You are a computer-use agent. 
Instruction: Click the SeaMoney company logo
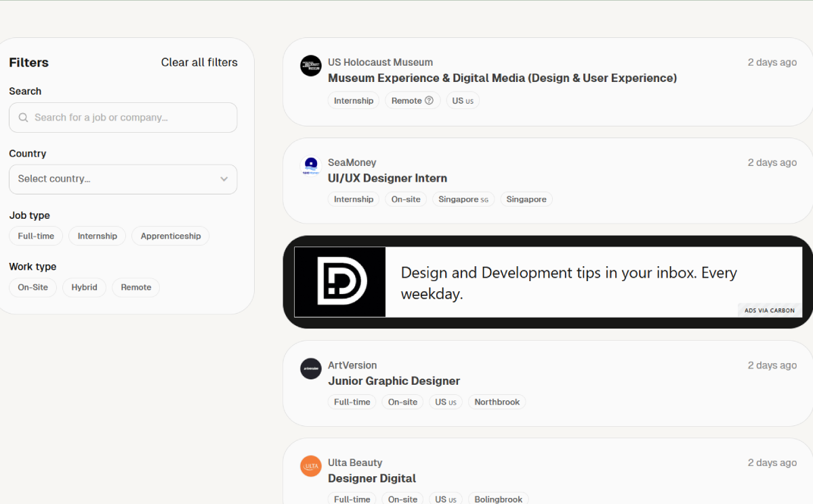coord(311,166)
